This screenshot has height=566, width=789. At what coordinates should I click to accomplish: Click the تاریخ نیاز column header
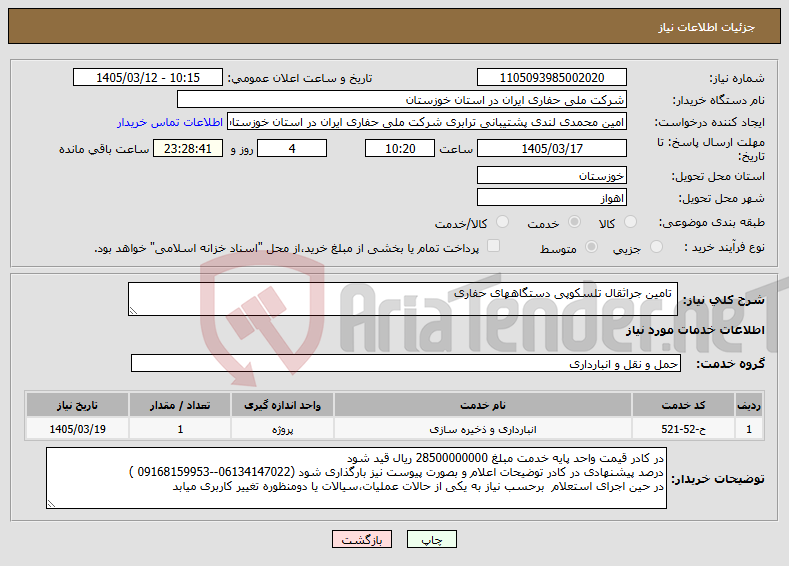[x=77, y=405]
